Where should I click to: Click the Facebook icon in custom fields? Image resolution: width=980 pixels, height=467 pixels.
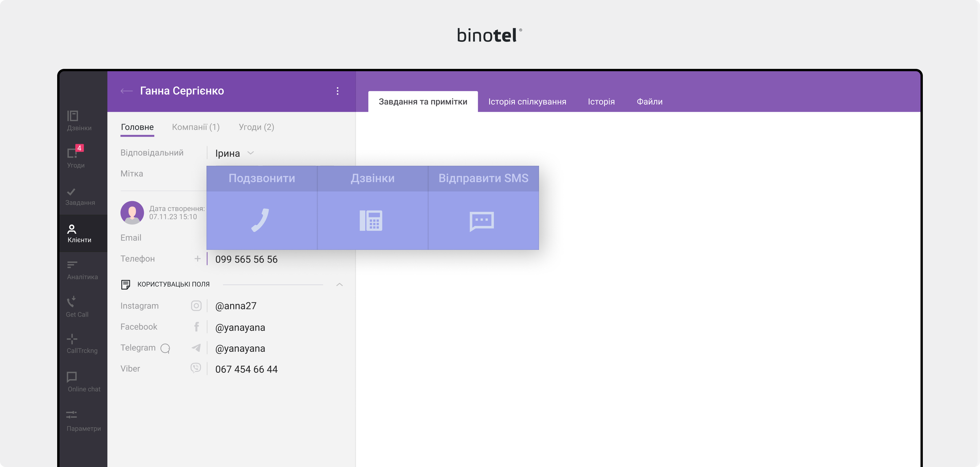196,327
